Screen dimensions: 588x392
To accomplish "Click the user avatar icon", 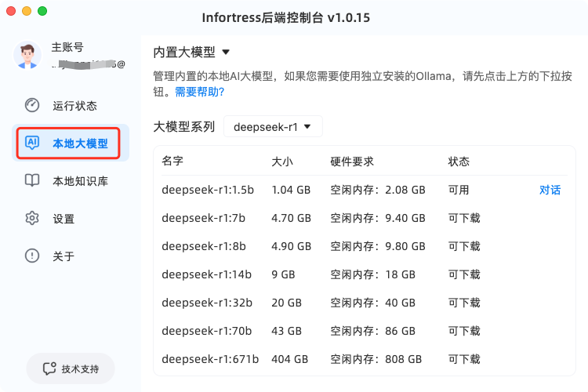I will coord(27,56).
